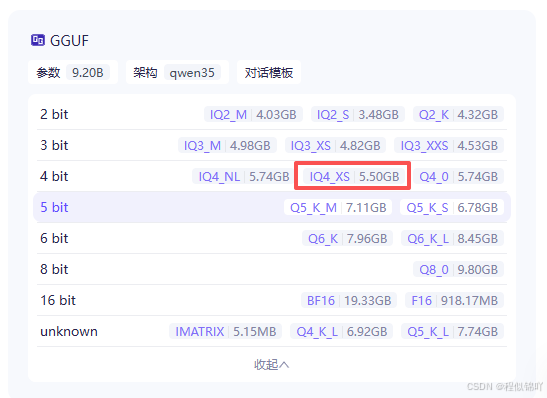Pick the F16 918.17MB file
This screenshot has height=398, width=547.
coord(455,301)
